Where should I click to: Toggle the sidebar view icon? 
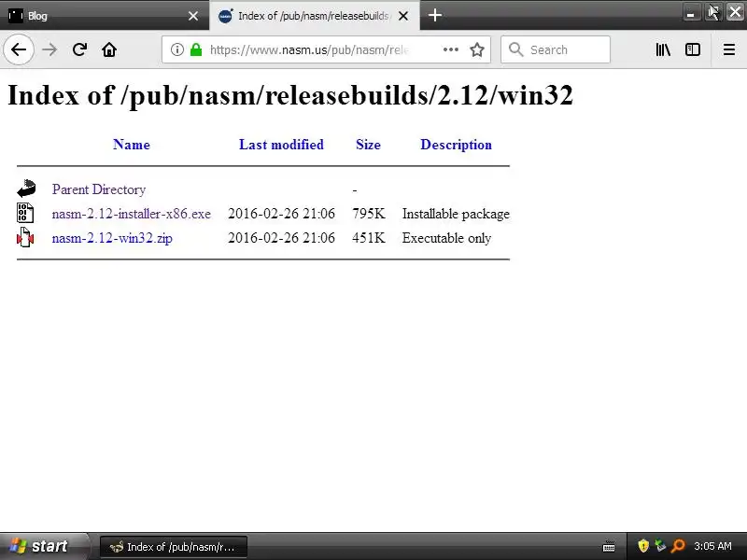coord(693,49)
